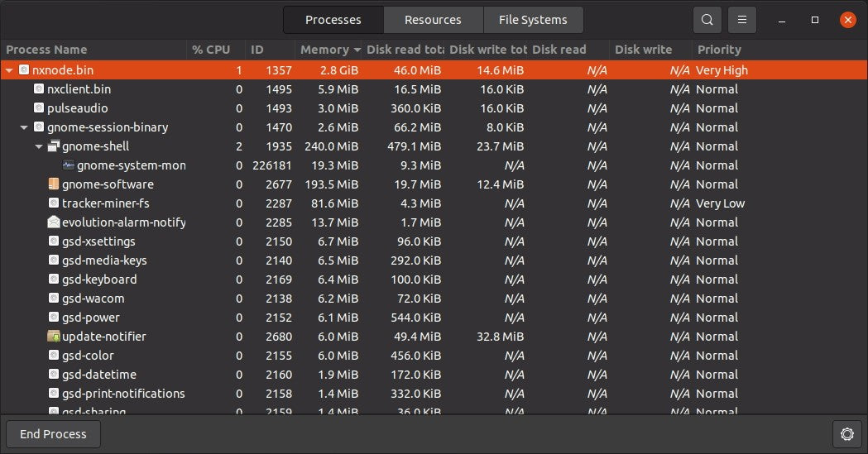Sort by the Memory column header

coord(329,50)
